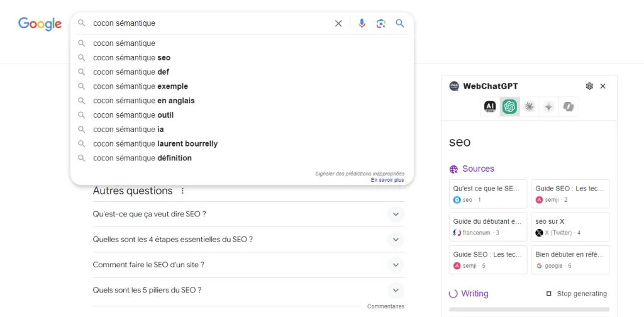This screenshot has width=644, height=317.
Task: Choose suggestion 'cocon sémantique seo'
Action: point(242,57)
